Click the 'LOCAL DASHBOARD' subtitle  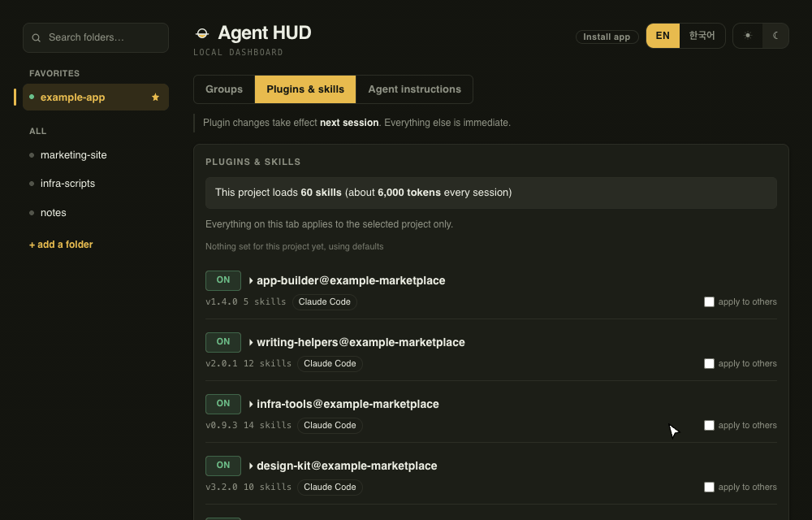(238, 52)
